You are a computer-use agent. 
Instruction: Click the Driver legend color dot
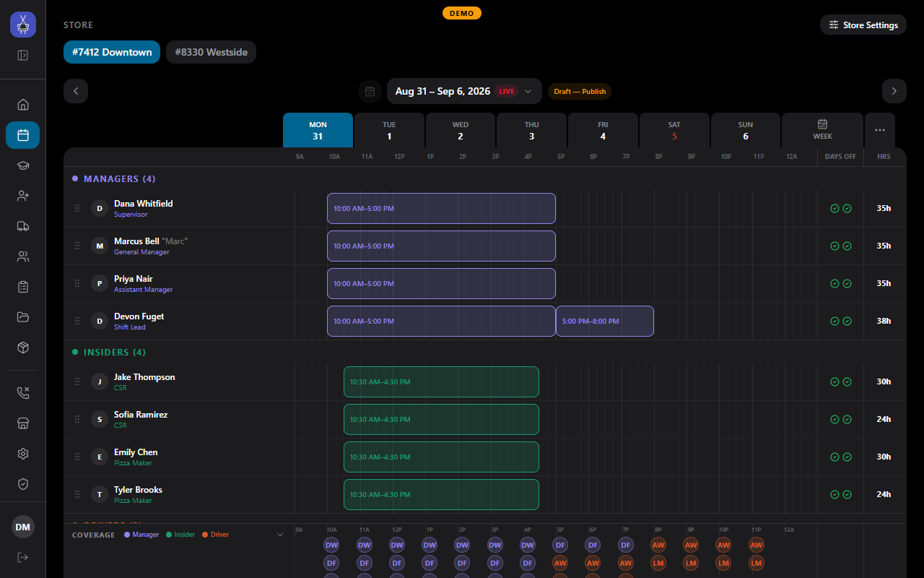tap(205, 535)
